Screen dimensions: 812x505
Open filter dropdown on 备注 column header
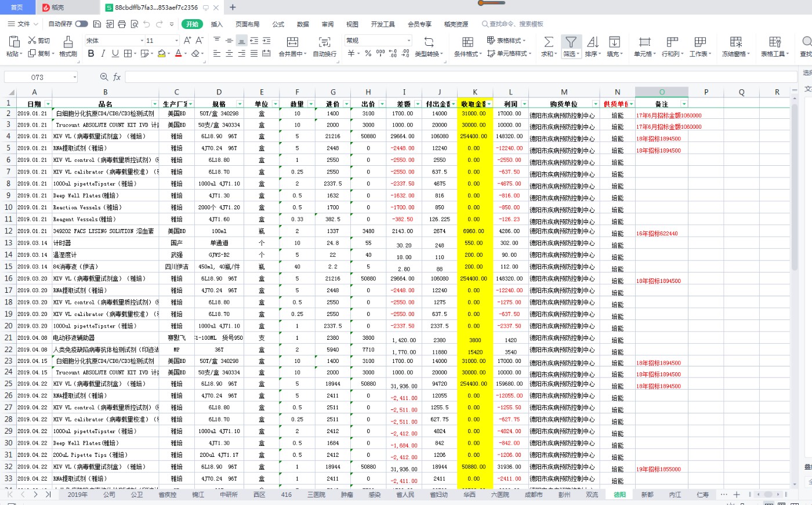684,104
